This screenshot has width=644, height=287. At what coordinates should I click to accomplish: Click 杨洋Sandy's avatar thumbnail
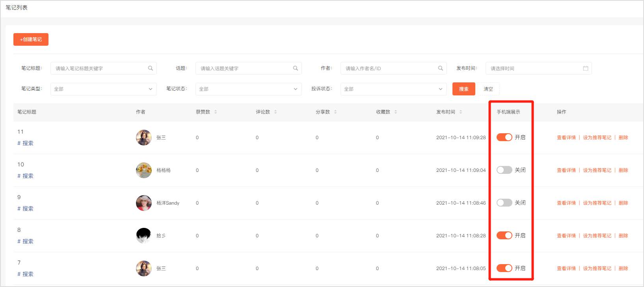(x=144, y=203)
